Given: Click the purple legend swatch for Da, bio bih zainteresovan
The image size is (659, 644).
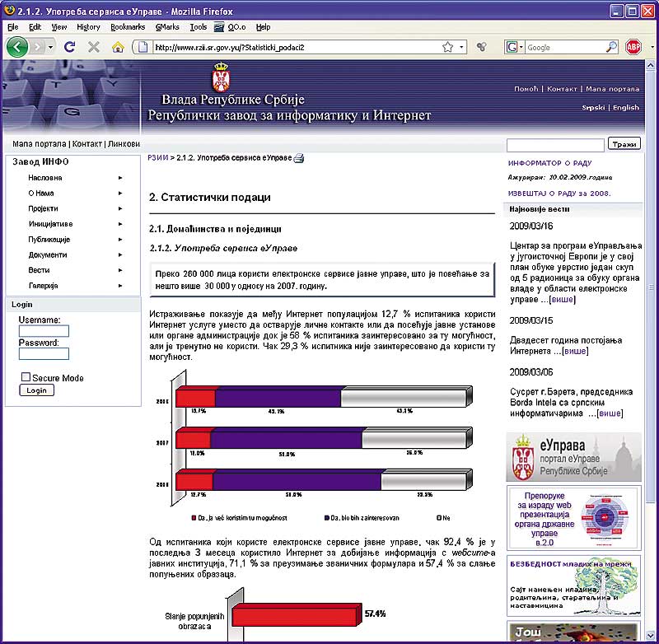Looking at the screenshot, I should pyautogui.click(x=327, y=518).
